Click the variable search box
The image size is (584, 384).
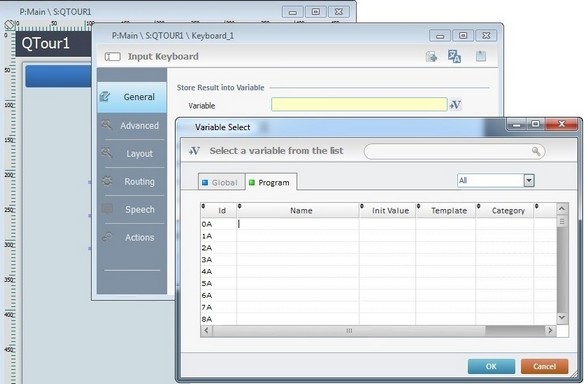tap(454, 152)
